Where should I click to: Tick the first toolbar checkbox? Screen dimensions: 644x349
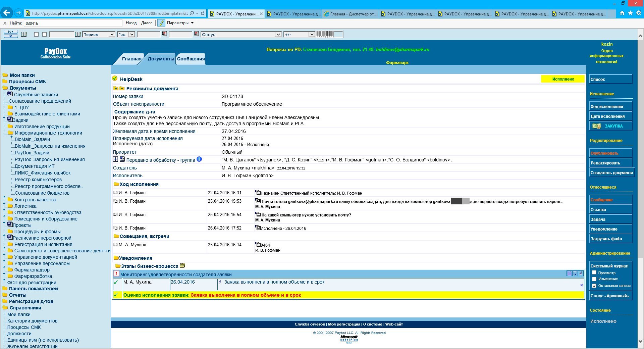pos(37,34)
